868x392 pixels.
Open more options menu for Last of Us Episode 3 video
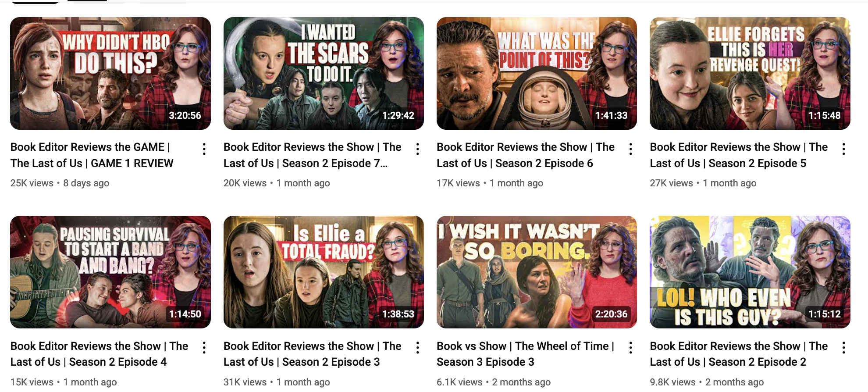418,348
